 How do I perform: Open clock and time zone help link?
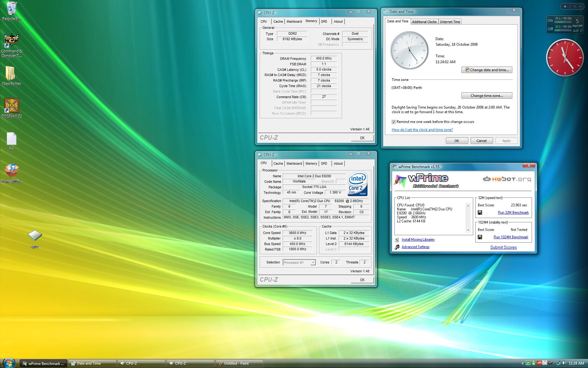[x=422, y=130]
